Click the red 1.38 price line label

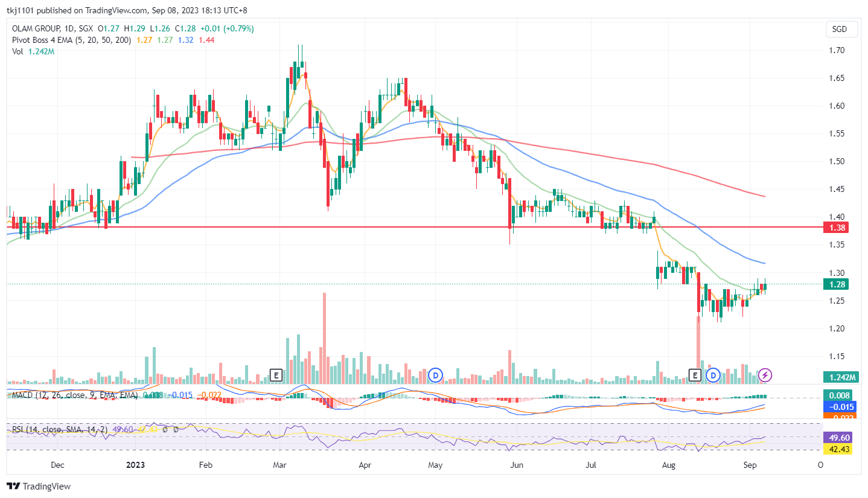[837, 228]
